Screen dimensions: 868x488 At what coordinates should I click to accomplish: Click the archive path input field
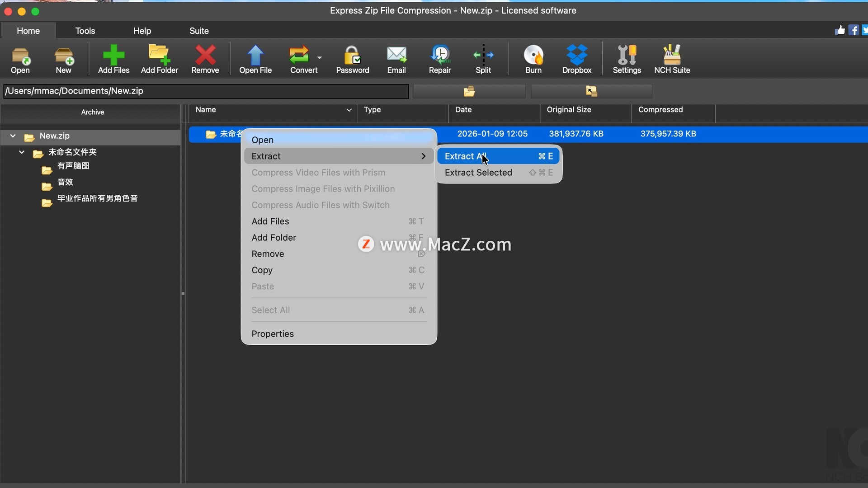coord(206,91)
